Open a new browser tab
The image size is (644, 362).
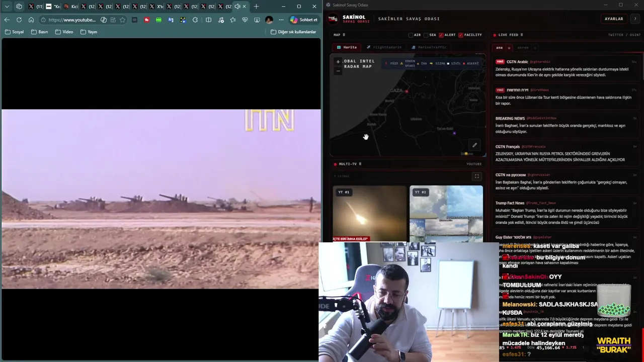(256, 6)
